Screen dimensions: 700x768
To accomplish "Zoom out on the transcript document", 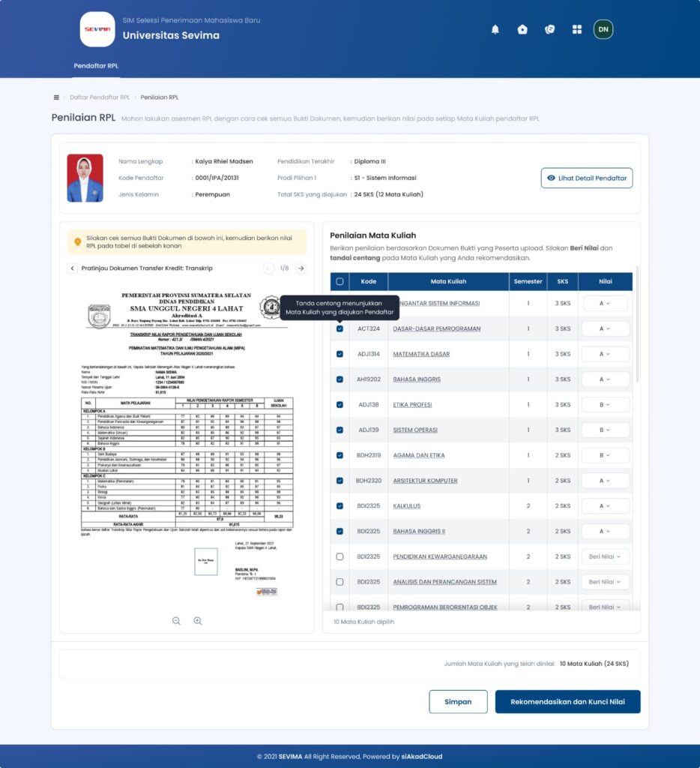I will click(x=176, y=621).
